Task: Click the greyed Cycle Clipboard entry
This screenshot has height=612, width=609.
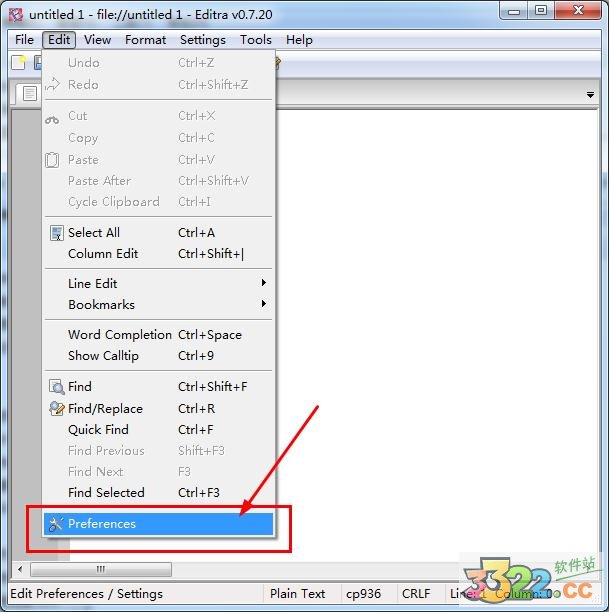Action: tap(158, 202)
